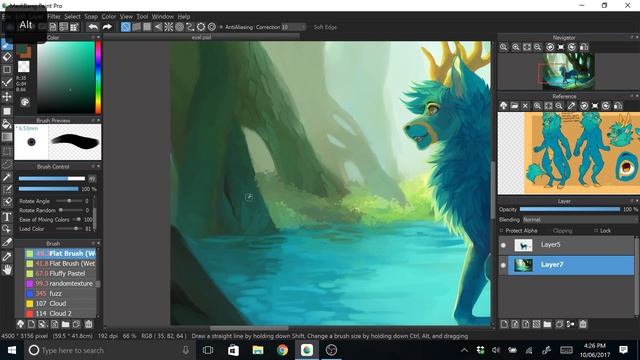
Task: Open the Blending mode dropdown
Action: 579,220
